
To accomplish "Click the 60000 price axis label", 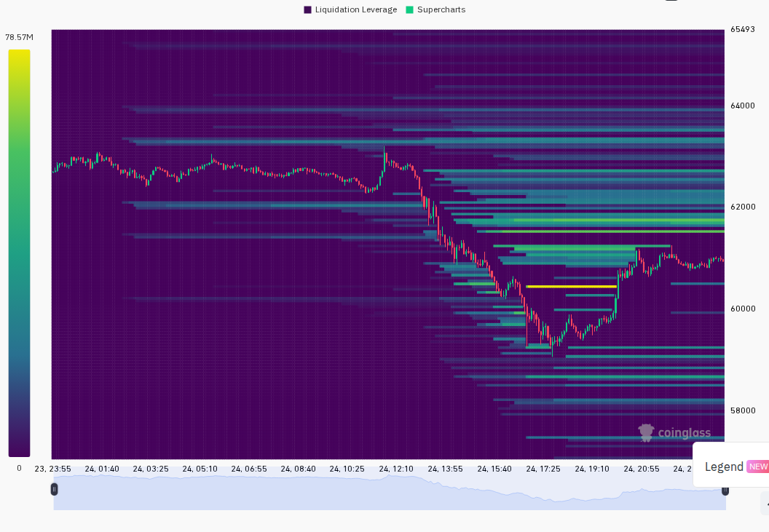I will 743,309.
